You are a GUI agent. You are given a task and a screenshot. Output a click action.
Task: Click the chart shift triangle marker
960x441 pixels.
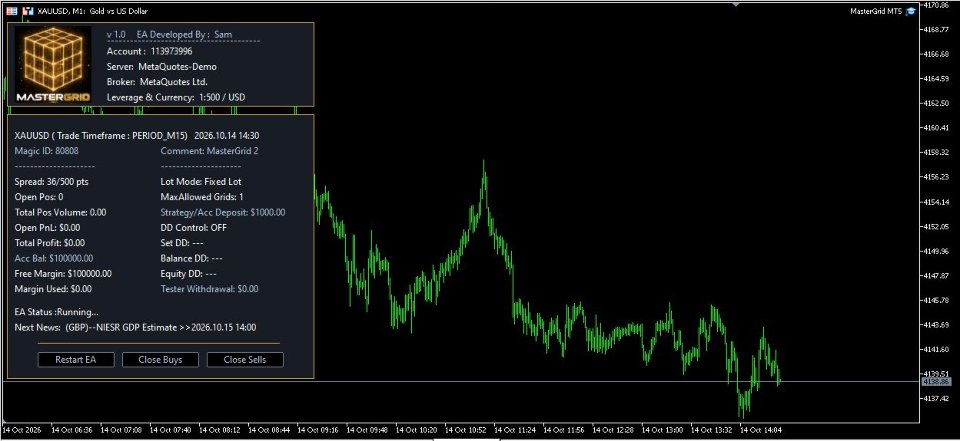pyautogui.click(x=736, y=5)
